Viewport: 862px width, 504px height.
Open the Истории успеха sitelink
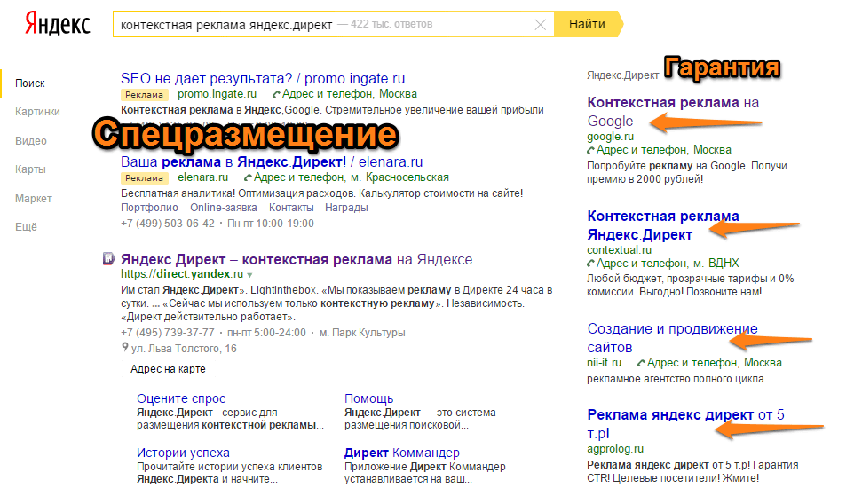click(x=183, y=453)
